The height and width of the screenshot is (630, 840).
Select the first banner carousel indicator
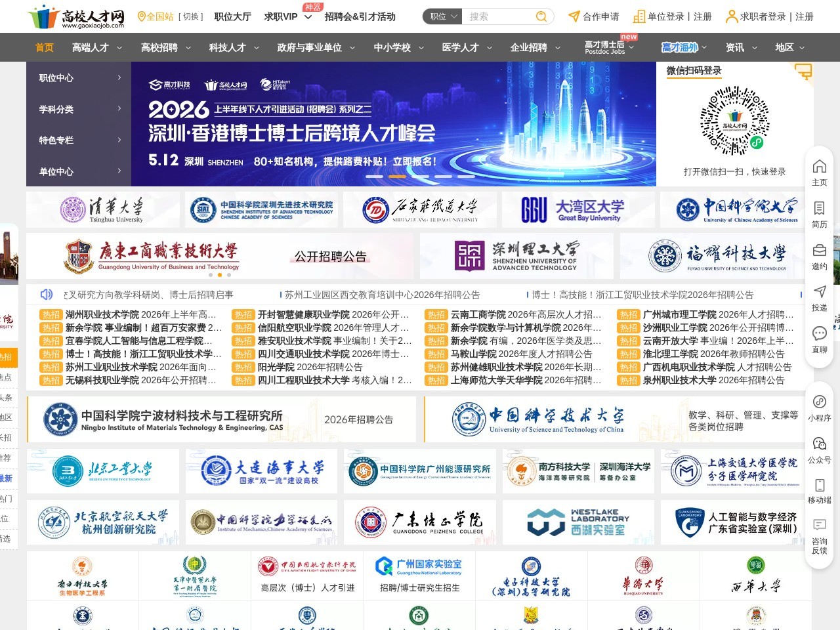pos(374,176)
